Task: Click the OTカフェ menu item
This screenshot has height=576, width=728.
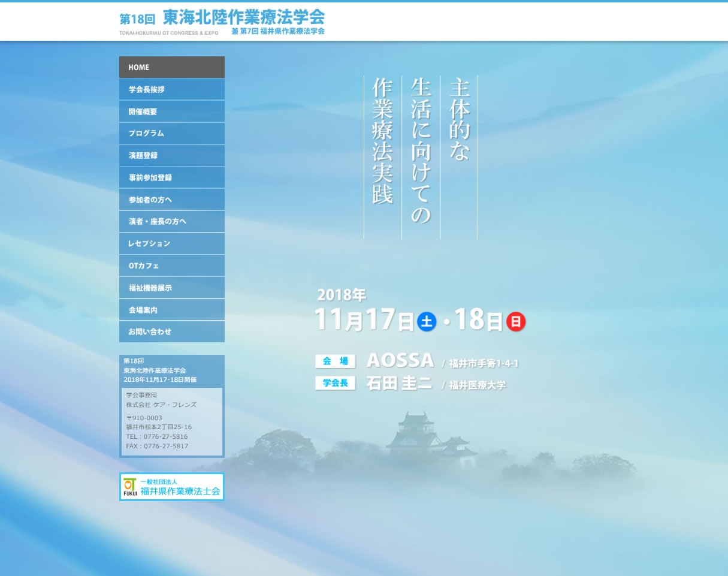Action: (x=171, y=266)
